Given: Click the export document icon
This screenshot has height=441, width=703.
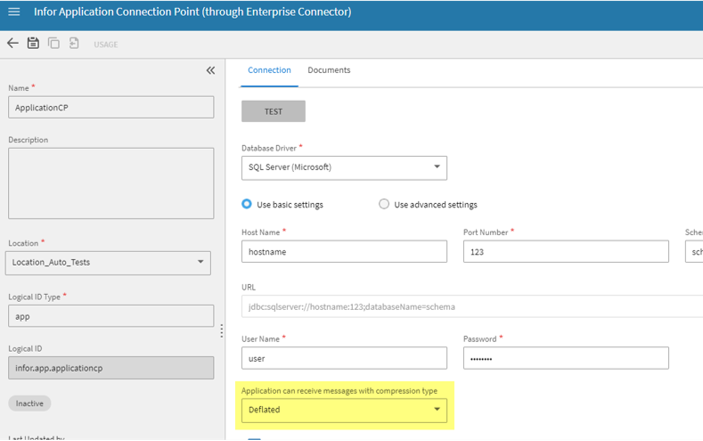Looking at the screenshot, I should point(74,44).
